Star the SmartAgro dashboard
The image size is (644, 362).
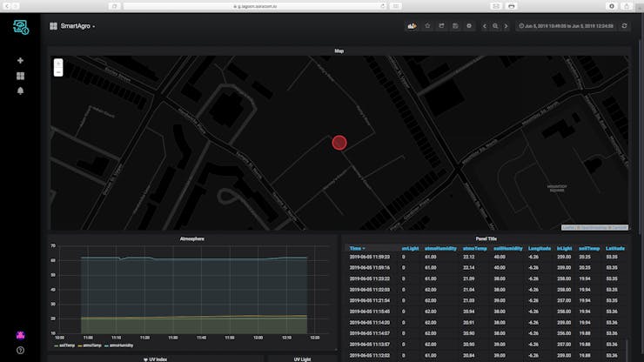[x=427, y=26]
